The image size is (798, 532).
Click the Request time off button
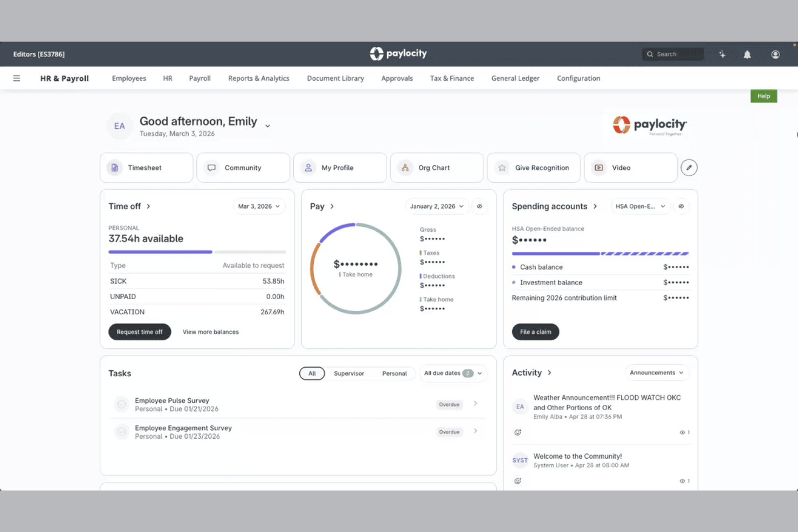pyautogui.click(x=140, y=332)
